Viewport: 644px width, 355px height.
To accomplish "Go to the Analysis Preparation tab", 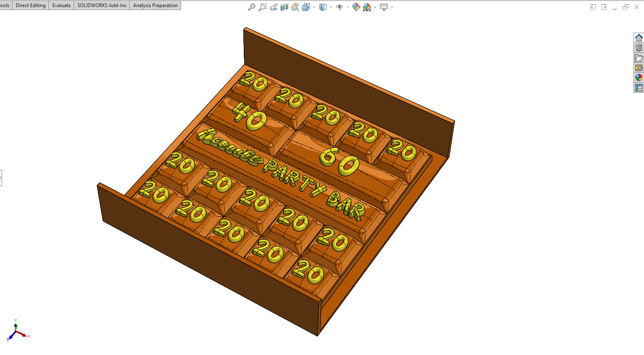I will pyautogui.click(x=155, y=5).
